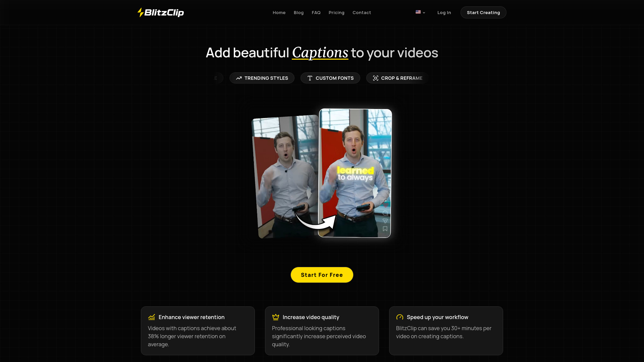644x362 pixels.
Task: Click the bookmark icon on captioned video
Action: tap(385, 229)
